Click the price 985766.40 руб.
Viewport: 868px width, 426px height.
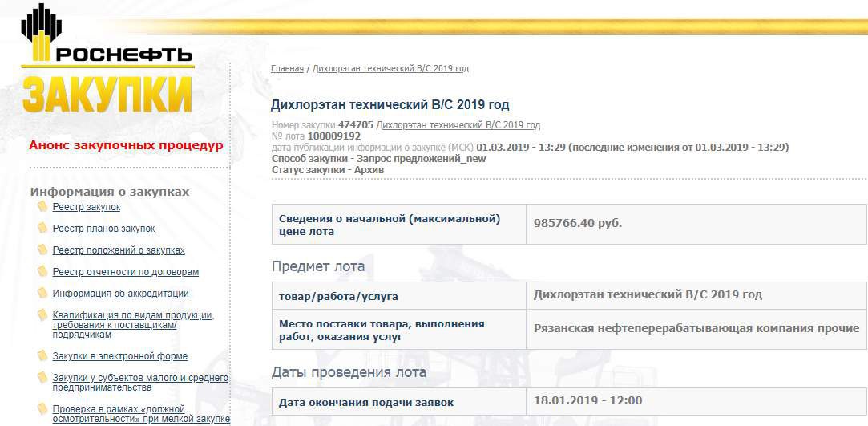pos(578,223)
